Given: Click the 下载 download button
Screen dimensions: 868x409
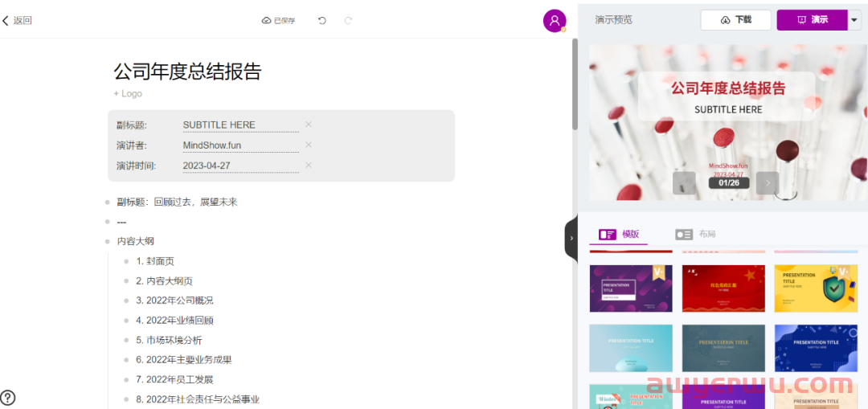Looking at the screenshot, I should (735, 20).
